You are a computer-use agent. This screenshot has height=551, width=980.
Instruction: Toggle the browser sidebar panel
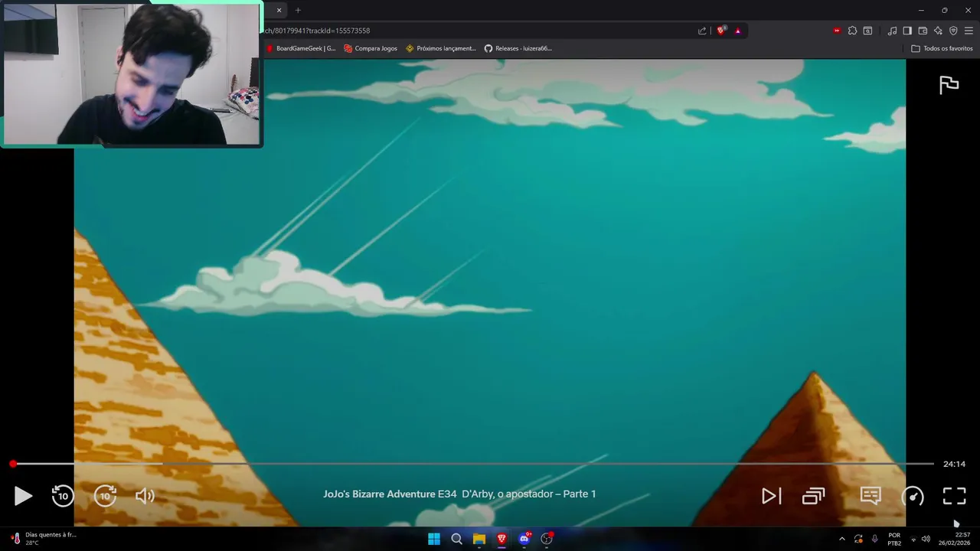(907, 31)
